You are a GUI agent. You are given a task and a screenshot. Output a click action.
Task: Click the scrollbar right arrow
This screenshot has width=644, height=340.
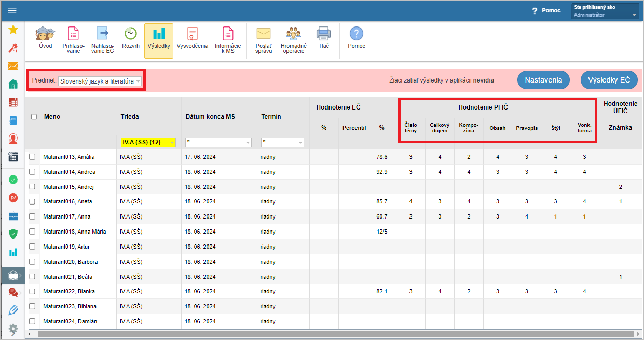[637, 334]
